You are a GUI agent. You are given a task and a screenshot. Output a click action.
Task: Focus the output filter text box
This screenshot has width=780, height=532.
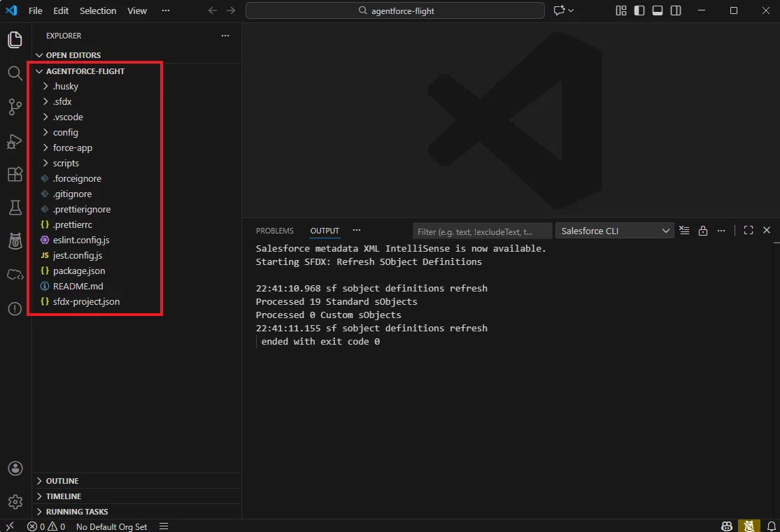(x=483, y=231)
